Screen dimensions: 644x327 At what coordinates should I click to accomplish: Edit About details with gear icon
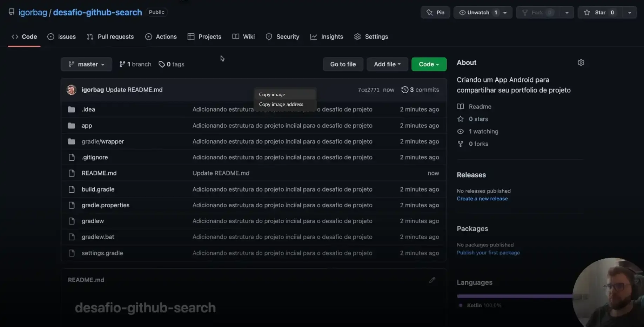click(x=581, y=62)
